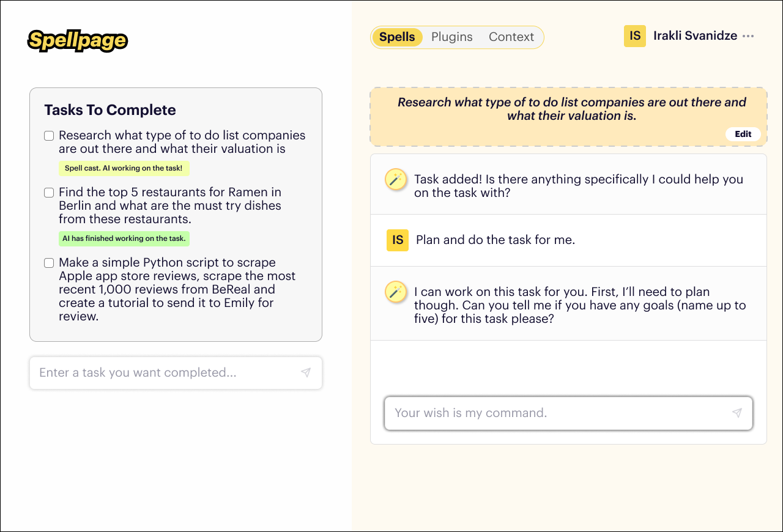Click the Edit button on task banner
This screenshot has width=783, height=532.
click(743, 134)
